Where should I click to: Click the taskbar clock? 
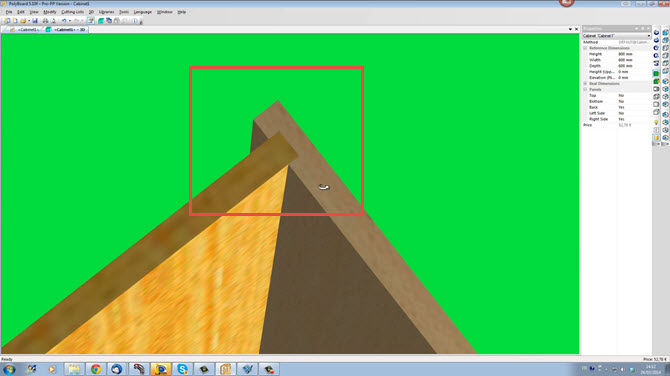[x=651, y=369]
